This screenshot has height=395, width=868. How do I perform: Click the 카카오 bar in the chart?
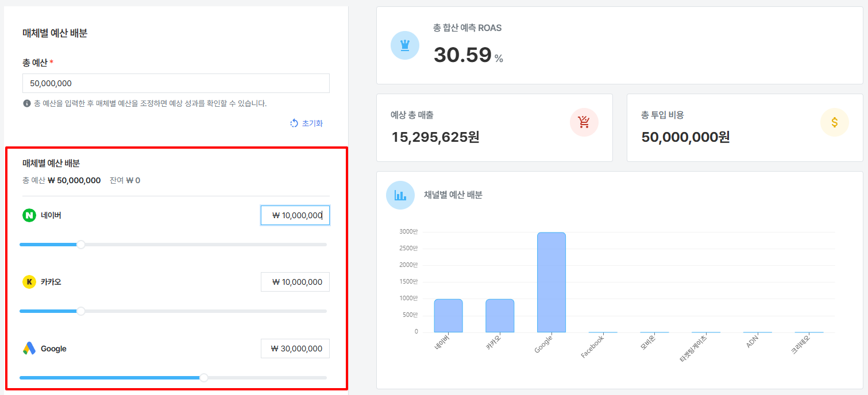pyautogui.click(x=499, y=315)
